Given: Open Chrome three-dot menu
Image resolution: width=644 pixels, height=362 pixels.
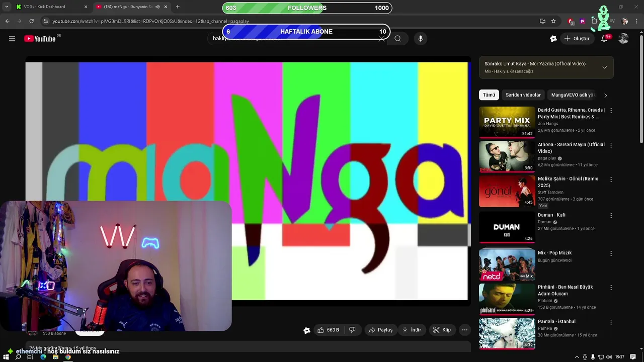Looking at the screenshot, I should tap(637, 21).
